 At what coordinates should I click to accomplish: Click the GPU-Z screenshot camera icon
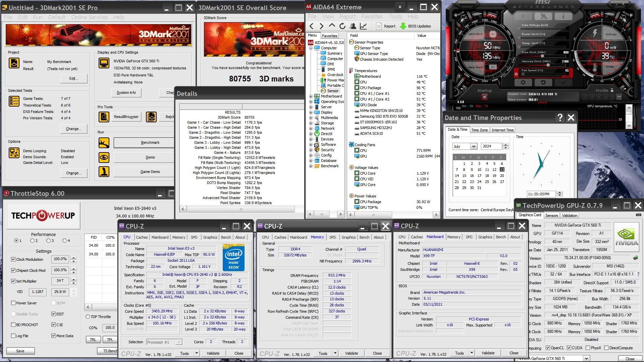[638, 215]
